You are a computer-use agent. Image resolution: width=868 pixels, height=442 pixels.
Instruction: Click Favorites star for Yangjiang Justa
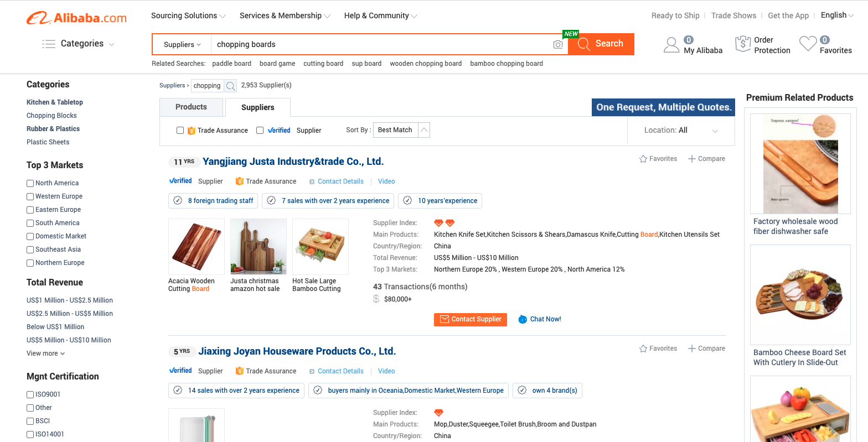click(x=643, y=159)
